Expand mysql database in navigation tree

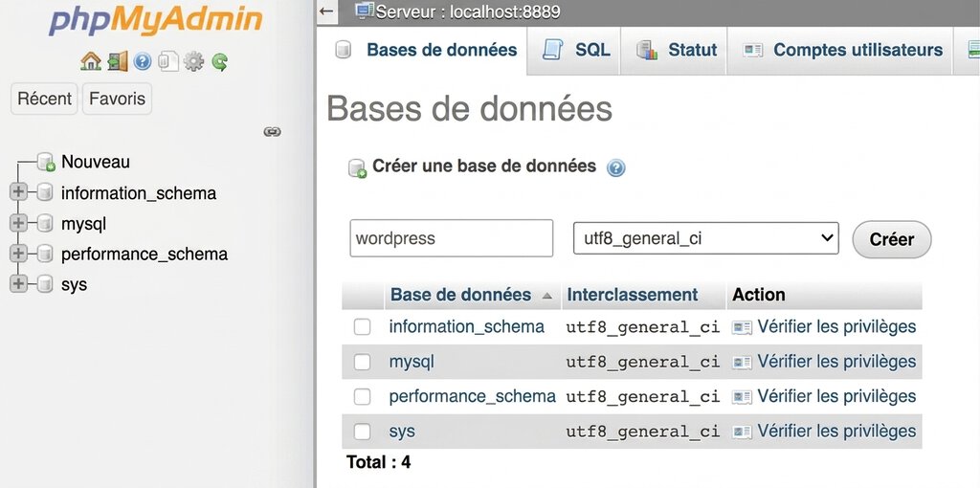coord(18,223)
